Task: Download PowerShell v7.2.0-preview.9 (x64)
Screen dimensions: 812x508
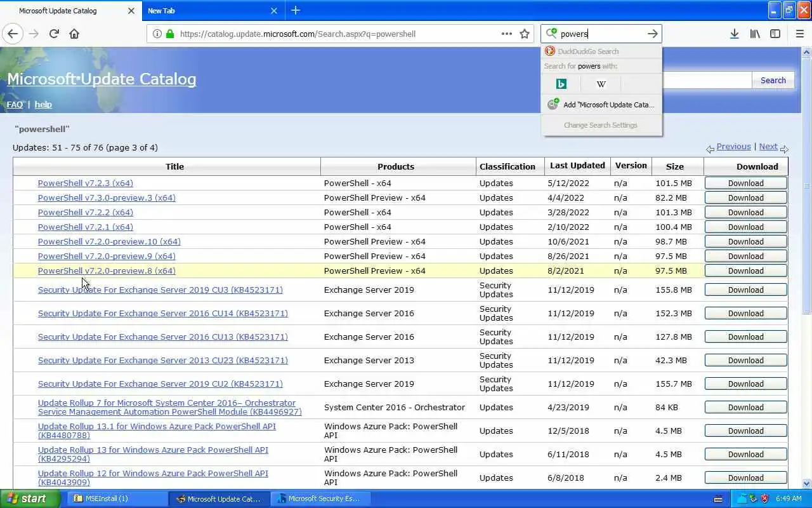Action: coord(745,256)
